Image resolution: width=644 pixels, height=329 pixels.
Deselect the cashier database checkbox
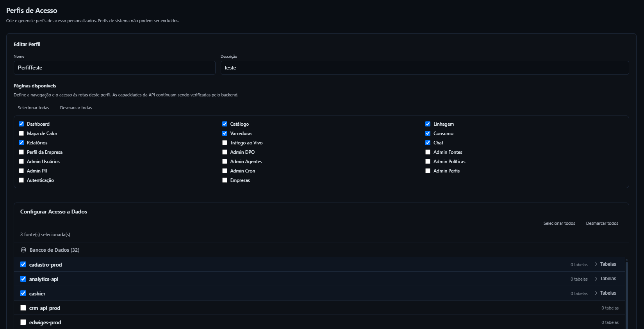coord(23,293)
